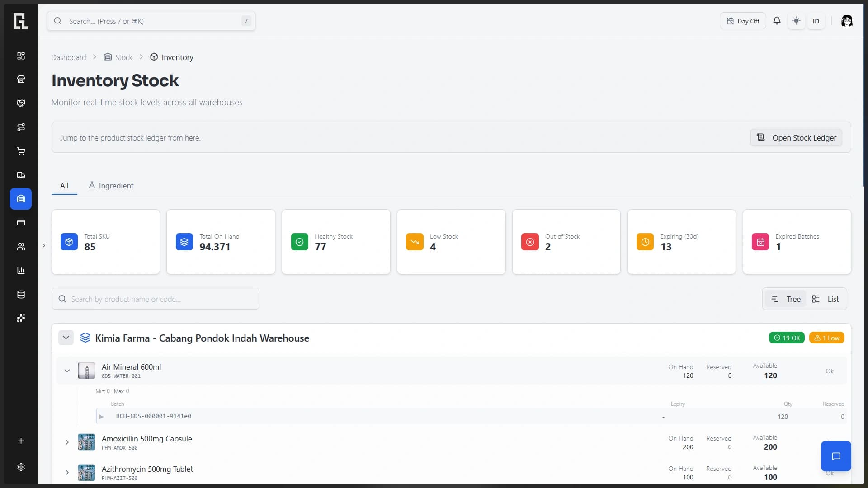868x488 pixels.
Task: Open the bar chart reports icon in sidebar
Action: (21, 271)
